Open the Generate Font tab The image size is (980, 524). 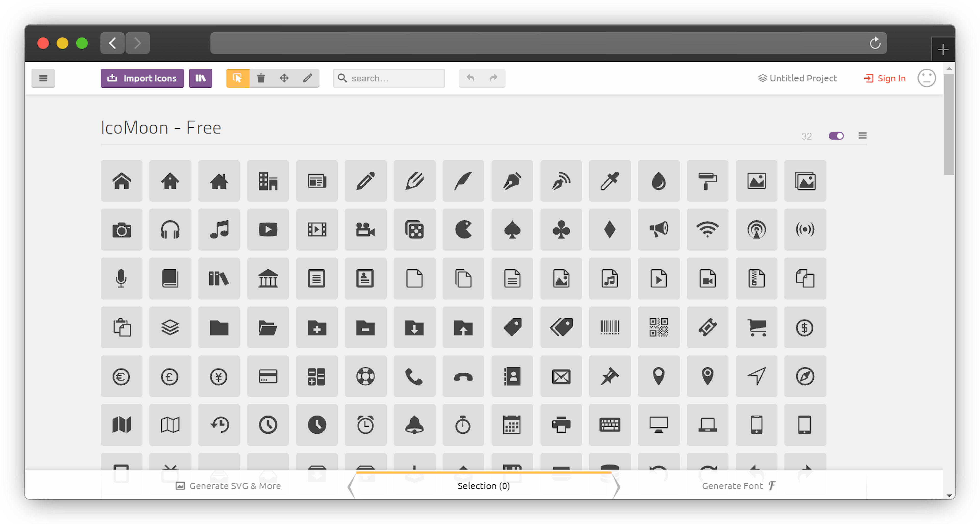[739, 485]
